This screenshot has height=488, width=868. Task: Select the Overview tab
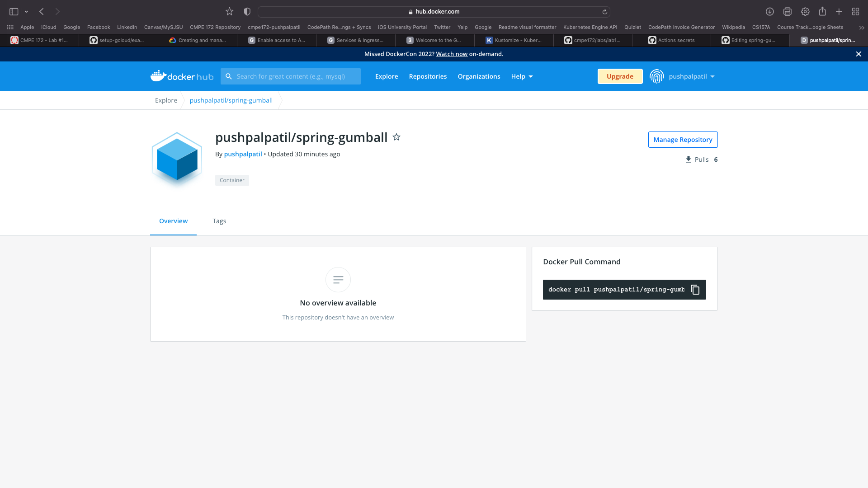[x=173, y=221]
